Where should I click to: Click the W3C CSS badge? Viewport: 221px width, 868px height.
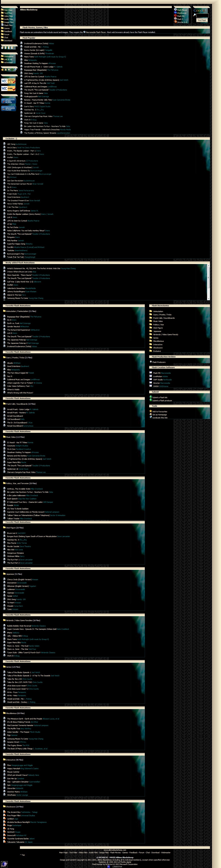(9, 89)
